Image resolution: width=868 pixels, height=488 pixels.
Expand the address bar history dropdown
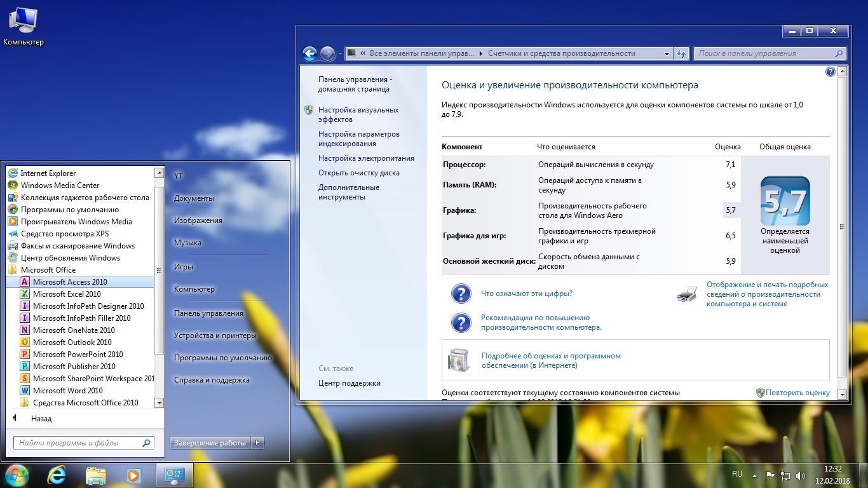667,54
